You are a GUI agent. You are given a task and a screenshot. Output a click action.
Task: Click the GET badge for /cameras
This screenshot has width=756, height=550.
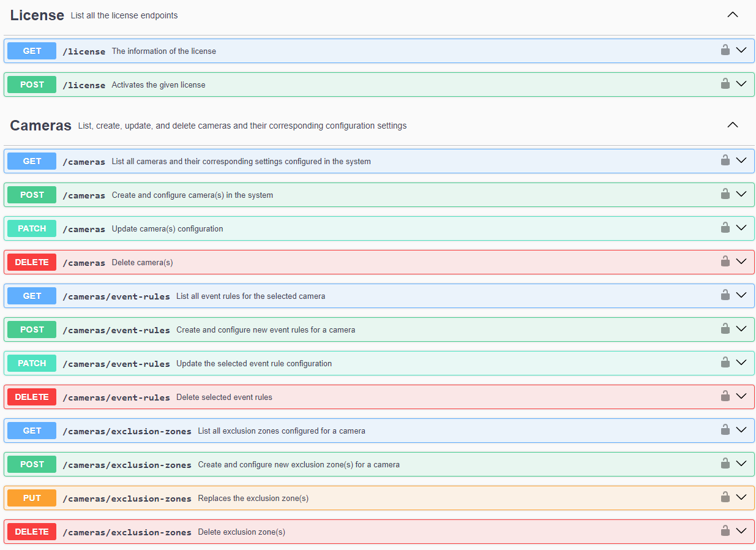click(x=32, y=161)
